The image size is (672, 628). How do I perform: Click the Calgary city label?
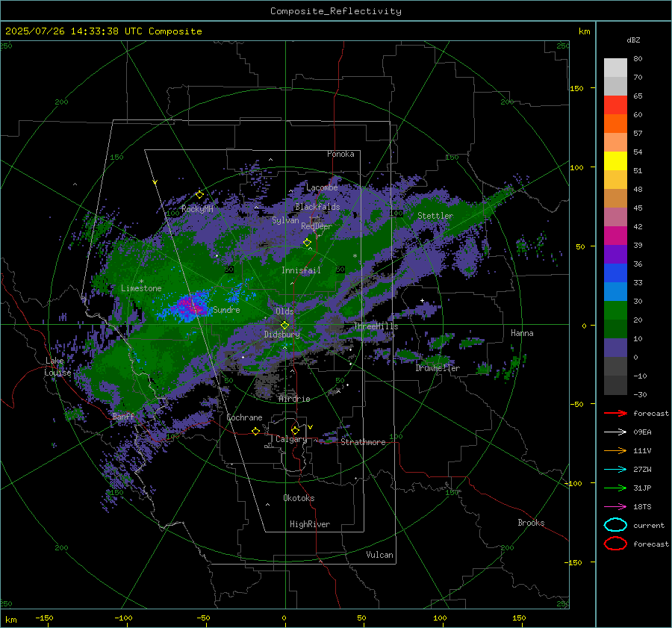click(291, 439)
